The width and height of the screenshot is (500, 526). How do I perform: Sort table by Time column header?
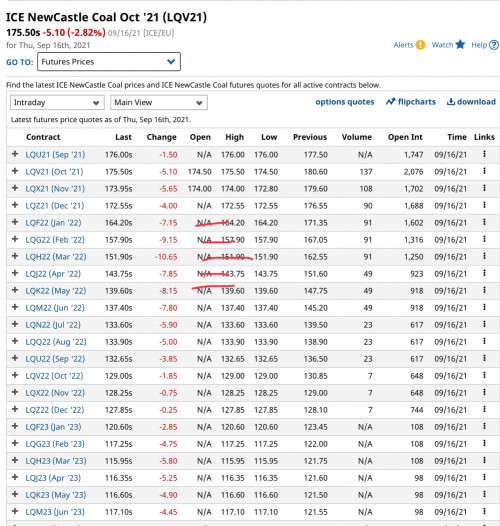(x=457, y=137)
